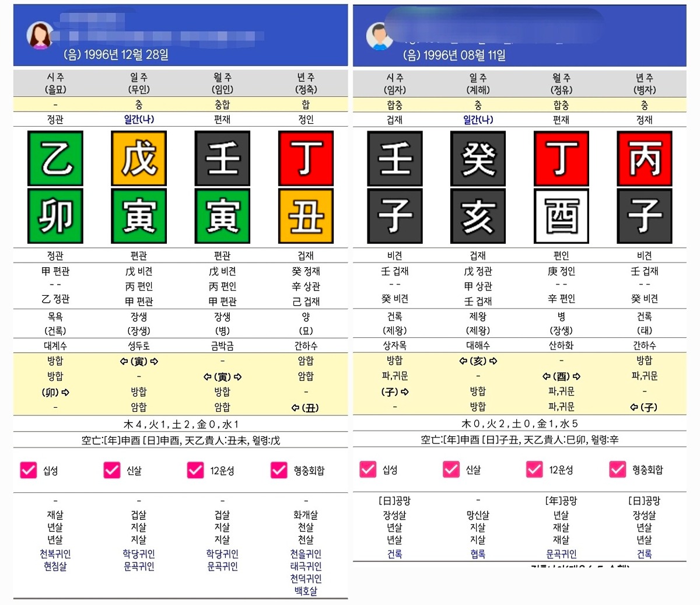The height and width of the screenshot is (605, 700).
Task: Toggle 12운성 checkbox in the 08월 11일 chart
Action: [x=534, y=469]
